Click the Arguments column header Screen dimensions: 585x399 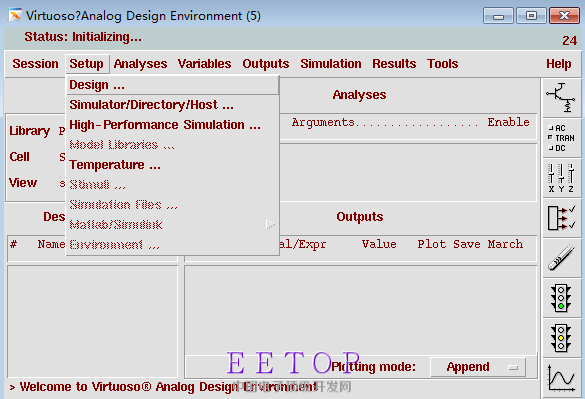[x=323, y=122]
